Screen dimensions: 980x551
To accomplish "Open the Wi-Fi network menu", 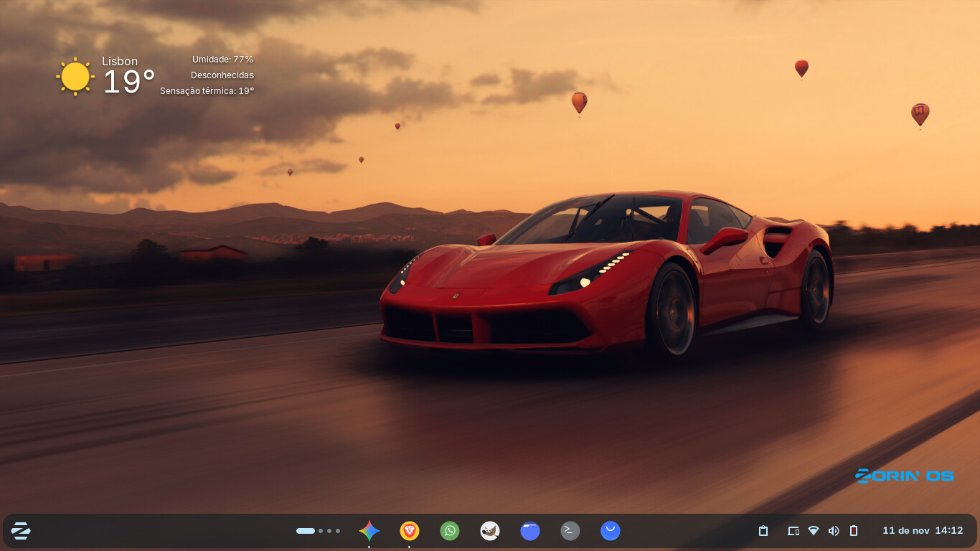I will pyautogui.click(x=814, y=531).
